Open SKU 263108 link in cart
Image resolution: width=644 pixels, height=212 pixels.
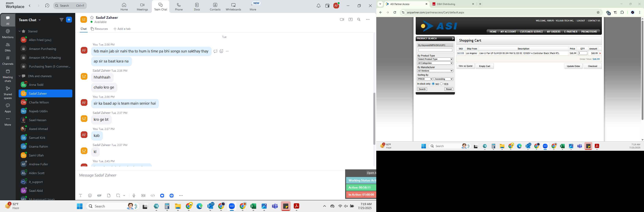pyautogui.click(x=460, y=53)
